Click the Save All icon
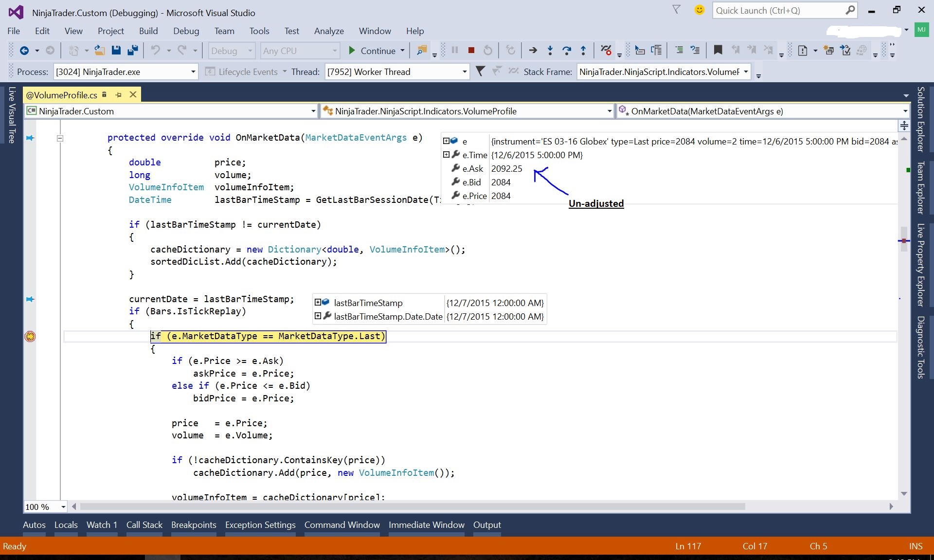934x560 pixels. pos(132,50)
